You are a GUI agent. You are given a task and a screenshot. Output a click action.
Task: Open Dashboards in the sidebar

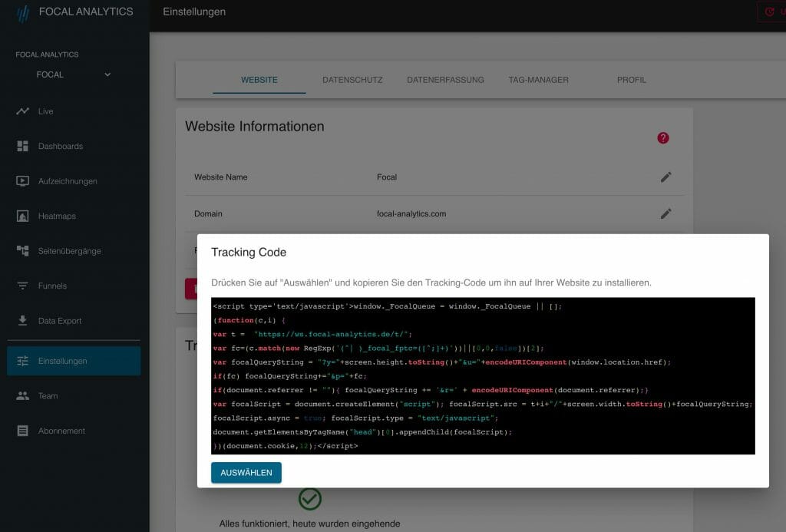coord(74,146)
